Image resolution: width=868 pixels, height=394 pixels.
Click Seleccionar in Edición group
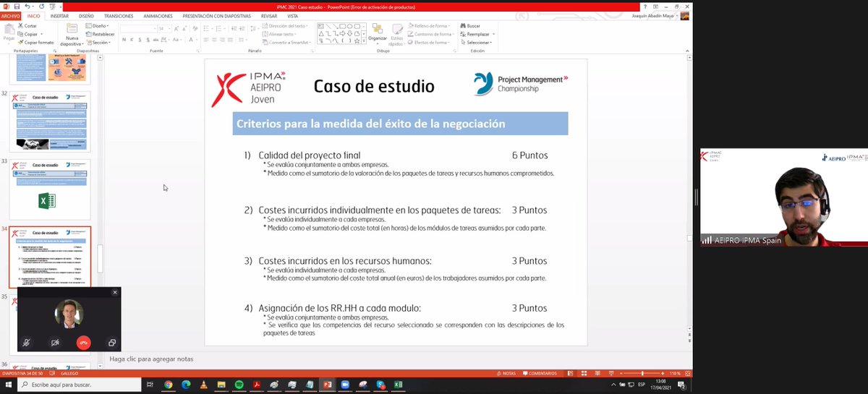click(x=477, y=43)
